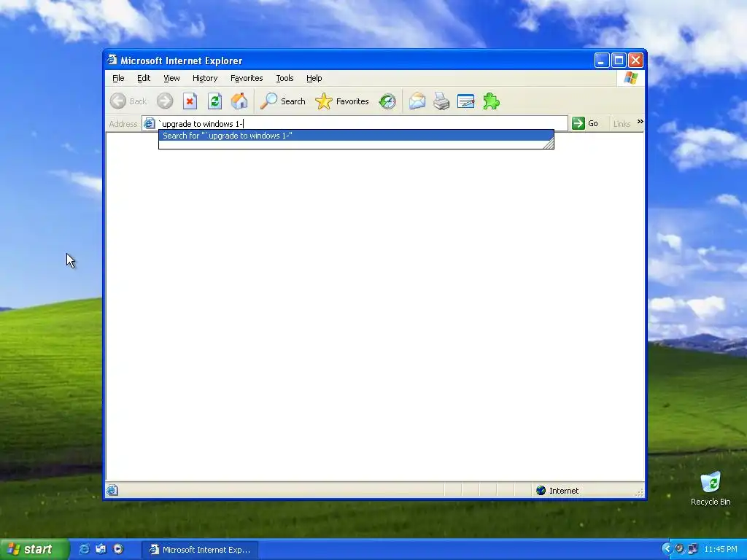Click the autocomplete dropdown resize grip

pos(549,144)
